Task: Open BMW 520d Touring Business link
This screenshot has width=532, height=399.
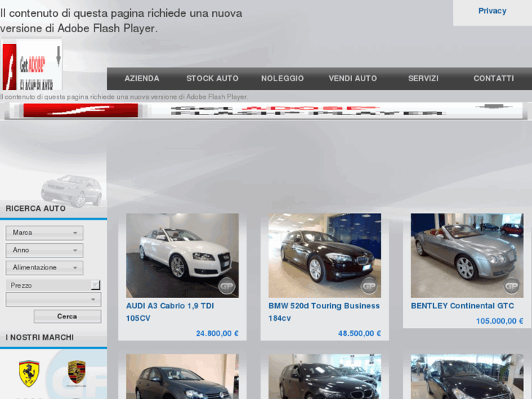Action: (324, 312)
